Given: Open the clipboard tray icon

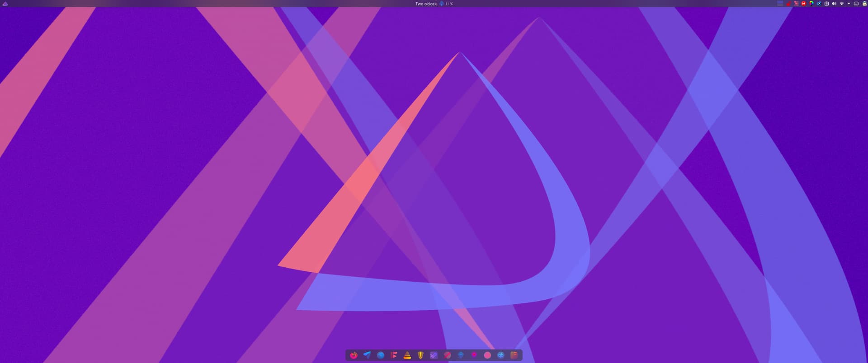Looking at the screenshot, I should click(826, 4).
